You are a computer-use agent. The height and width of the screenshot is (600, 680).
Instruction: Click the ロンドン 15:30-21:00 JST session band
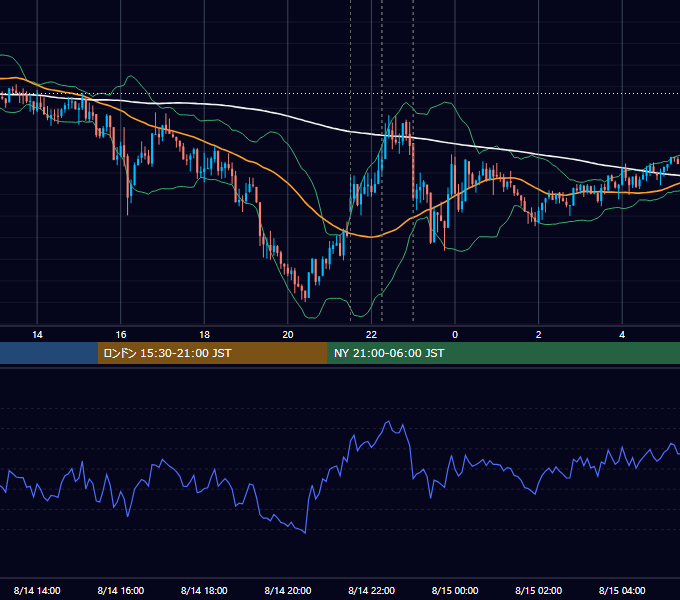(x=212, y=353)
